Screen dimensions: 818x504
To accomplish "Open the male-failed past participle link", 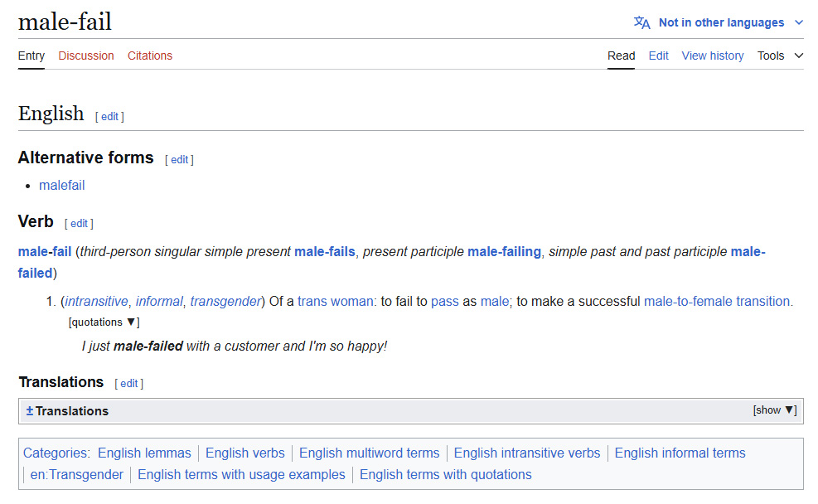I will 748,251.
